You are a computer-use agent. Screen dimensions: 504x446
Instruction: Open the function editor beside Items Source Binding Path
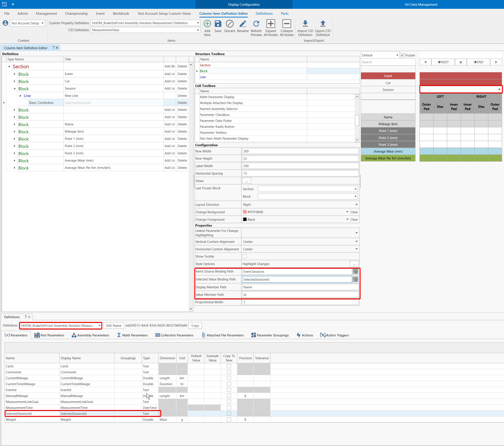click(x=356, y=271)
